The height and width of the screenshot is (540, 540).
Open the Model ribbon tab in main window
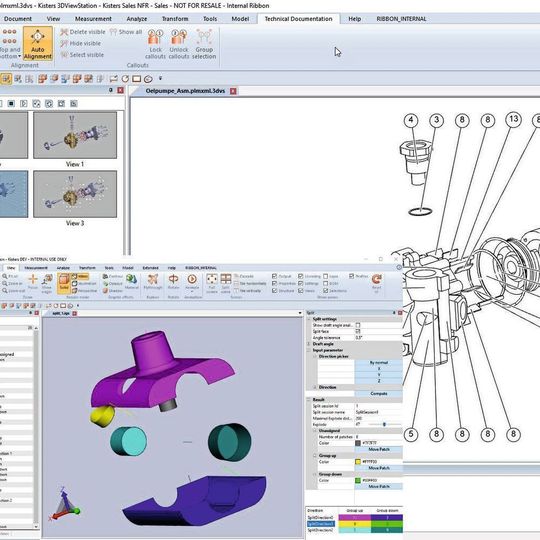coord(240,19)
